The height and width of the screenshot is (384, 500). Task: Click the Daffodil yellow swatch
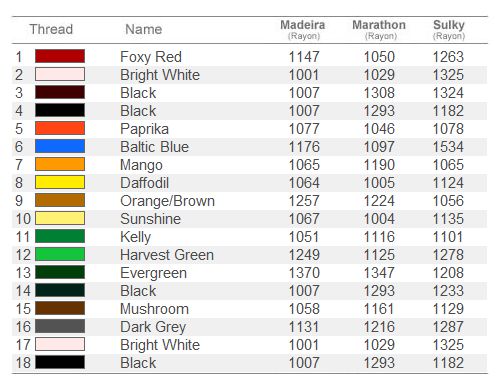60,182
